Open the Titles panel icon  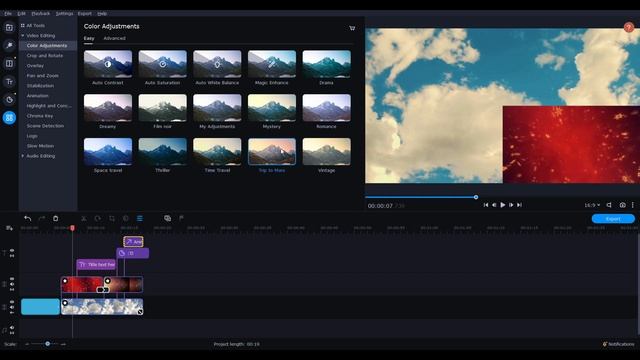(9, 82)
